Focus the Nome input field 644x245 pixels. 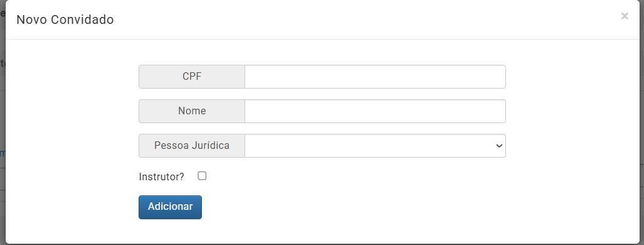pos(375,111)
